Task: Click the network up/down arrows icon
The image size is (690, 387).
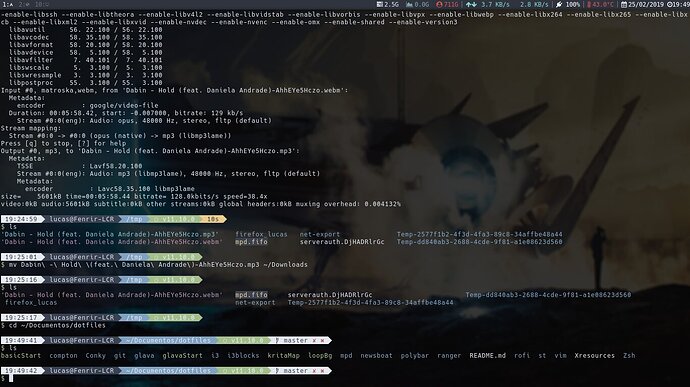Action: (x=471, y=4)
